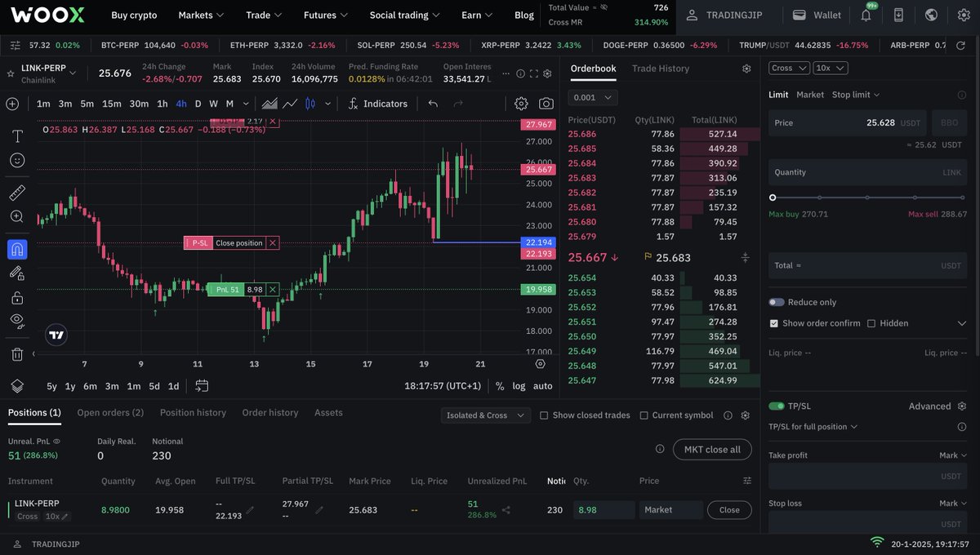Open the Social trading menu
This screenshot has width=980, height=555.
404,15
